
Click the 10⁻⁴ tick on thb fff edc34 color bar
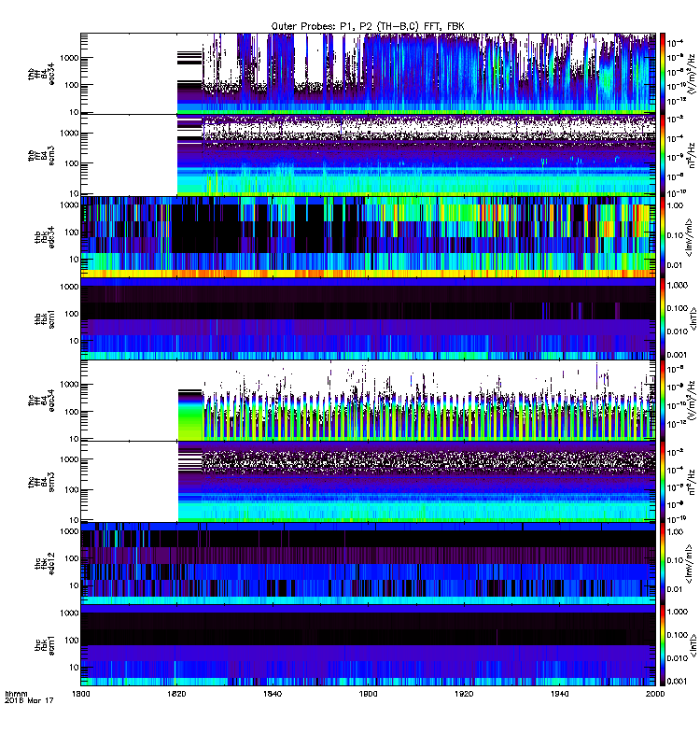675,43
